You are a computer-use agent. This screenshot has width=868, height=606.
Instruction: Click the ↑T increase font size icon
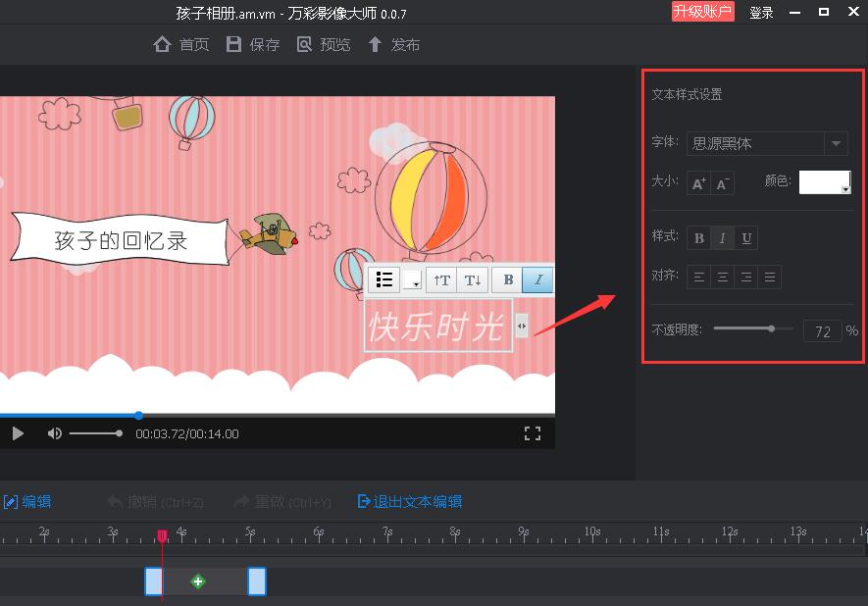(441, 279)
